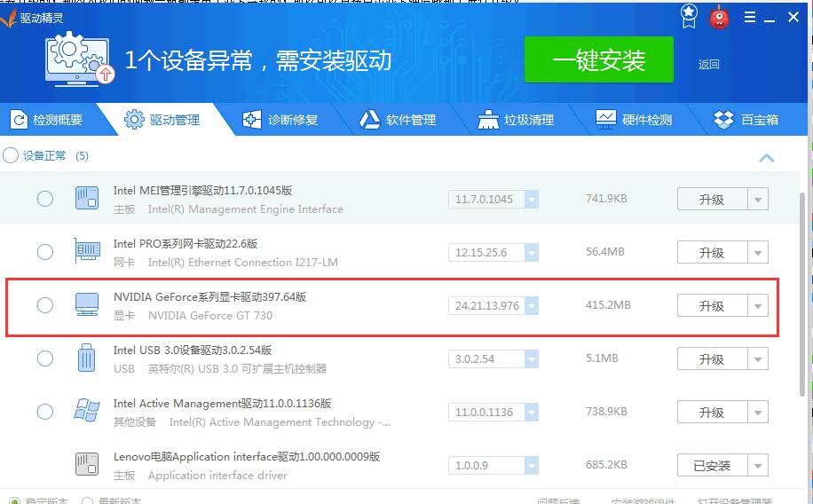Open the 硬件检测 tab
Screen dimensions: 813x504
pyautogui.click(x=635, y=120)
